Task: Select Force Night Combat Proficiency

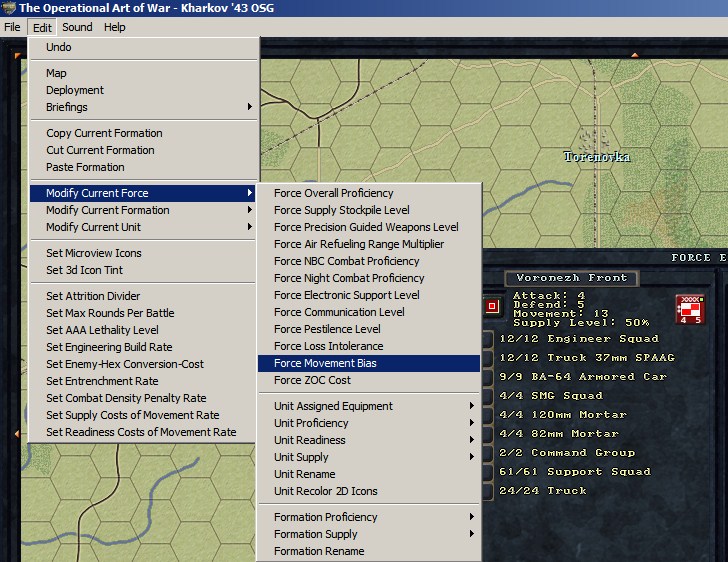Action: click(x=369, y=278)
